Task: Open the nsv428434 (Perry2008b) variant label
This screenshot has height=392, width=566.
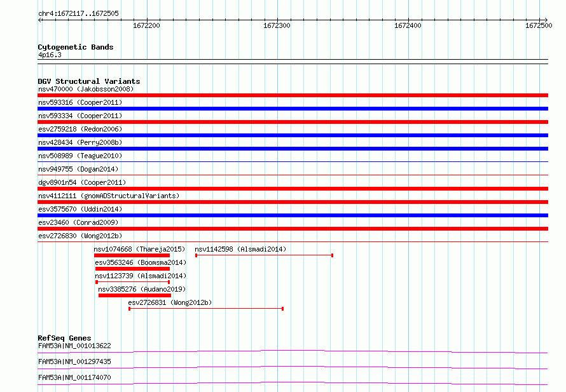Action: (80, 142)
